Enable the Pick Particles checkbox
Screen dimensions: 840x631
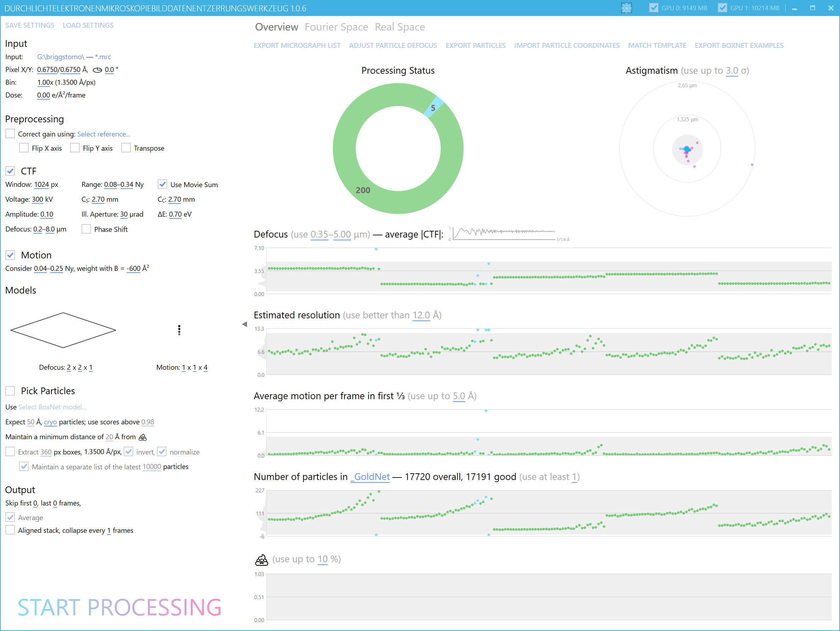click(10, 391)
